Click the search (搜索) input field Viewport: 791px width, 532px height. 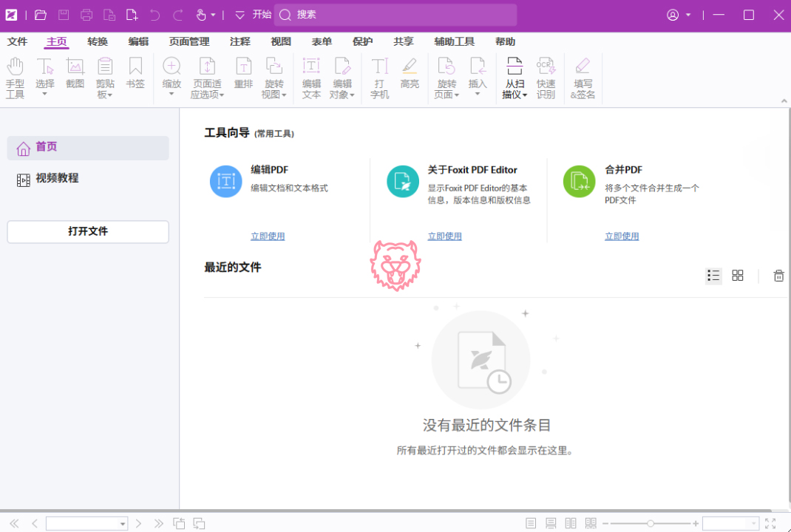[x=395, y=15]
